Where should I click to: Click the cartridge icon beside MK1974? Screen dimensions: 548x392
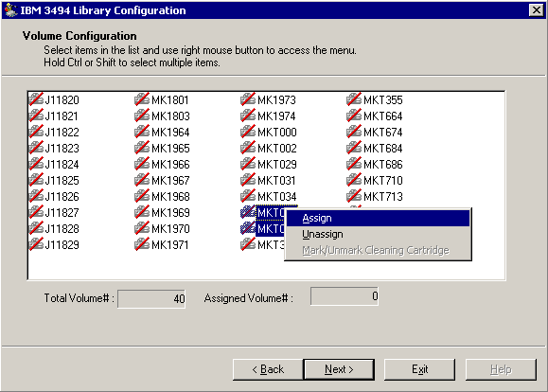pyautogui.click(x=248, y=116)
